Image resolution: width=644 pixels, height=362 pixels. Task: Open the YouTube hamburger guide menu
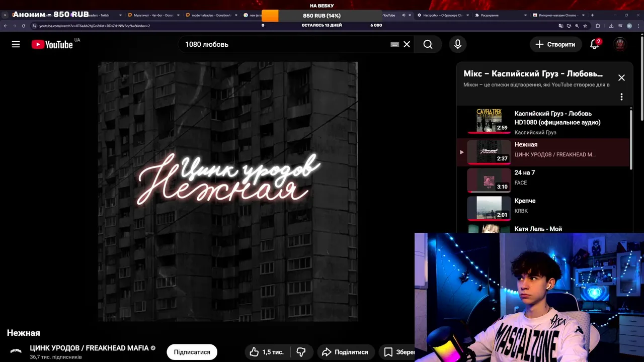pyautogui.click(x=16, y=44)
